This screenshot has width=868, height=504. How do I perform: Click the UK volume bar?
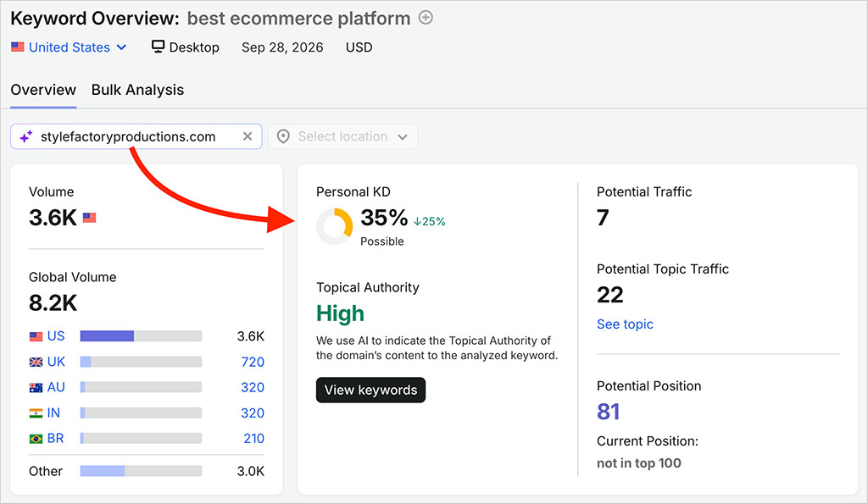coord(141,362)
